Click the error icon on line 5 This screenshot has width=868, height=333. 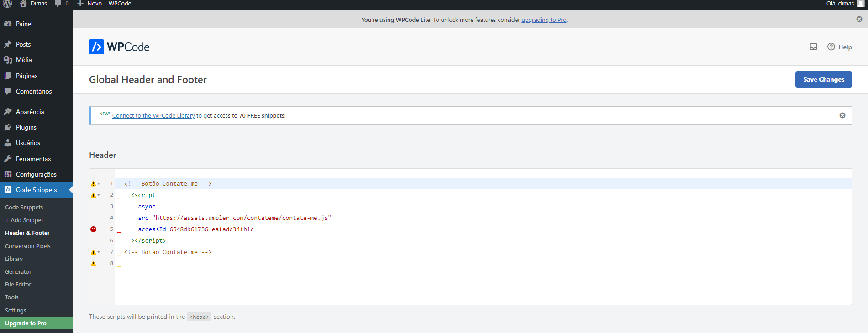[x=93, y=229]
